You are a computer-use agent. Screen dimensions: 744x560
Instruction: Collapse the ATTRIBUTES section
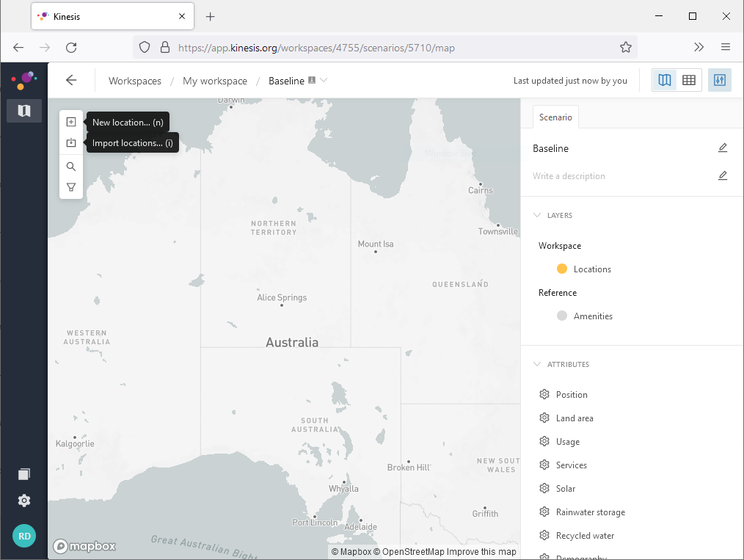pyautogui.click(x=537, y=364)
